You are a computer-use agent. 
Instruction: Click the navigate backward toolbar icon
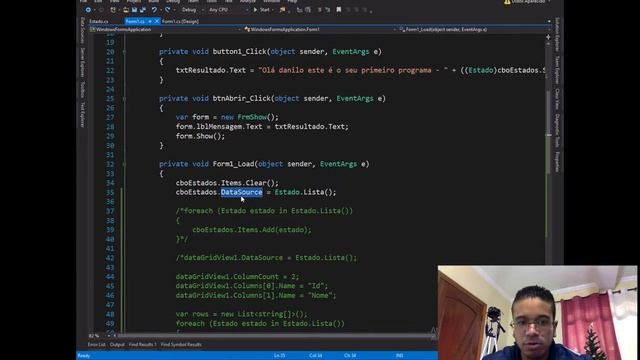(88, 10)
